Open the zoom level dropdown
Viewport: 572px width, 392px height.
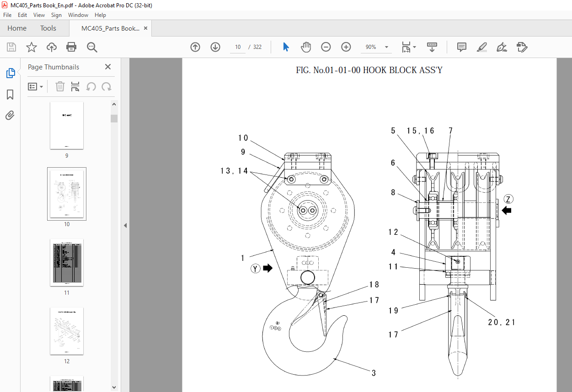pos(386,47)
